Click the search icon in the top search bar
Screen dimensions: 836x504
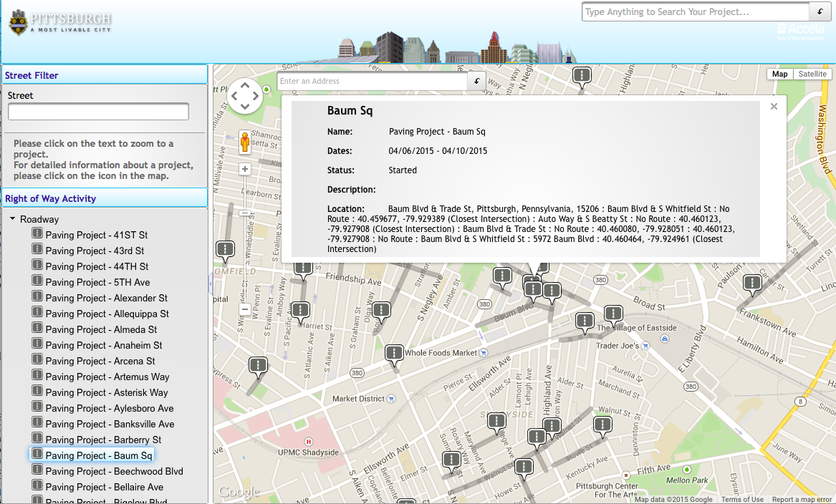[x=820, y=11]
